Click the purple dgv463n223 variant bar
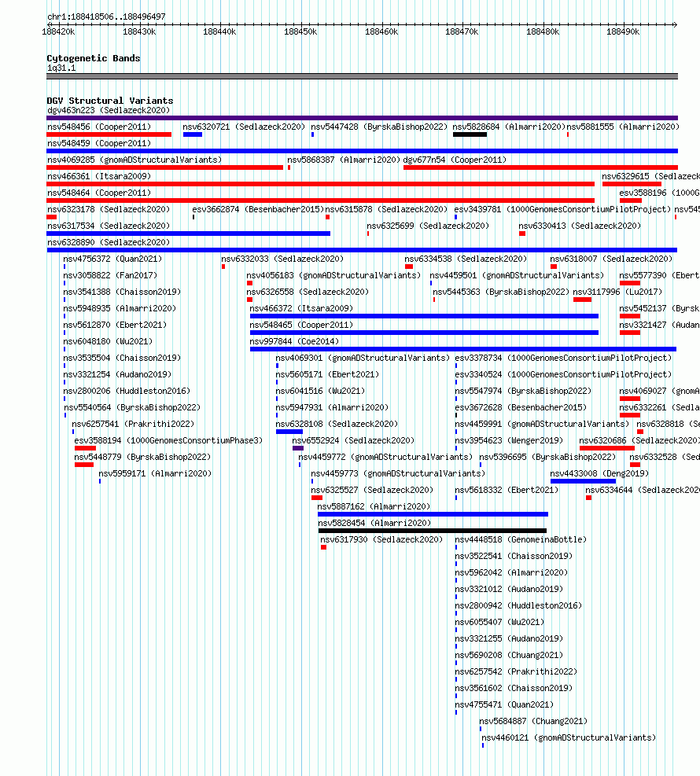Image resolution: width=700 pixels, height=776 pixels. 362,118
